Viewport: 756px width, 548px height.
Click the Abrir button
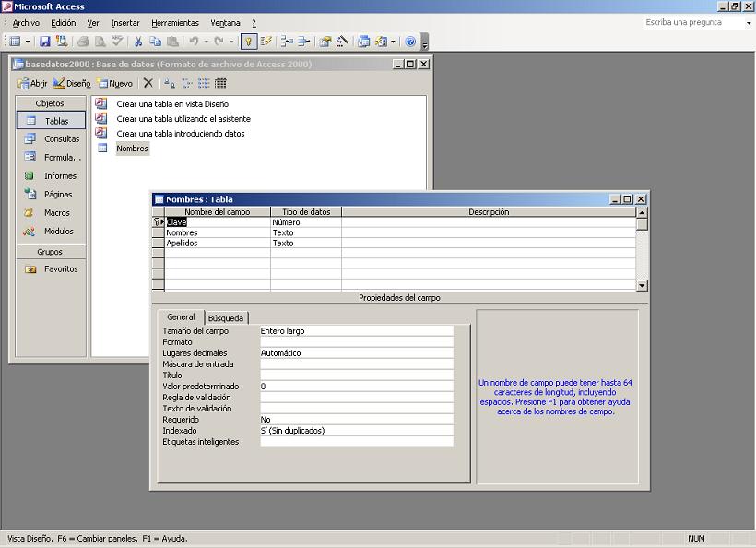32,83
